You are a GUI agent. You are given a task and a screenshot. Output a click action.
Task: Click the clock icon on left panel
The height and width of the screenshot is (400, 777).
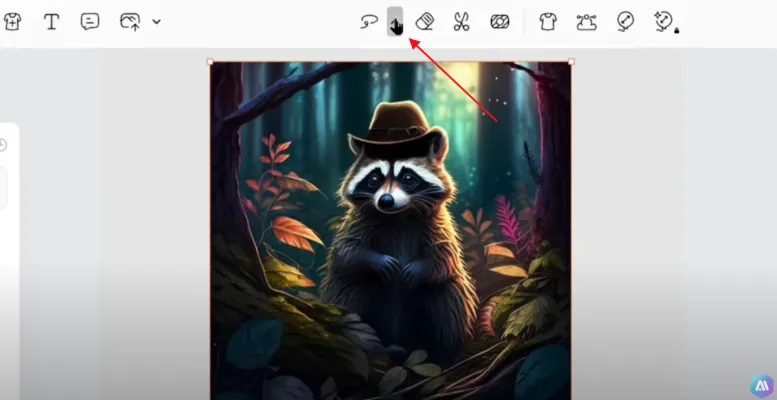[3, 145]
